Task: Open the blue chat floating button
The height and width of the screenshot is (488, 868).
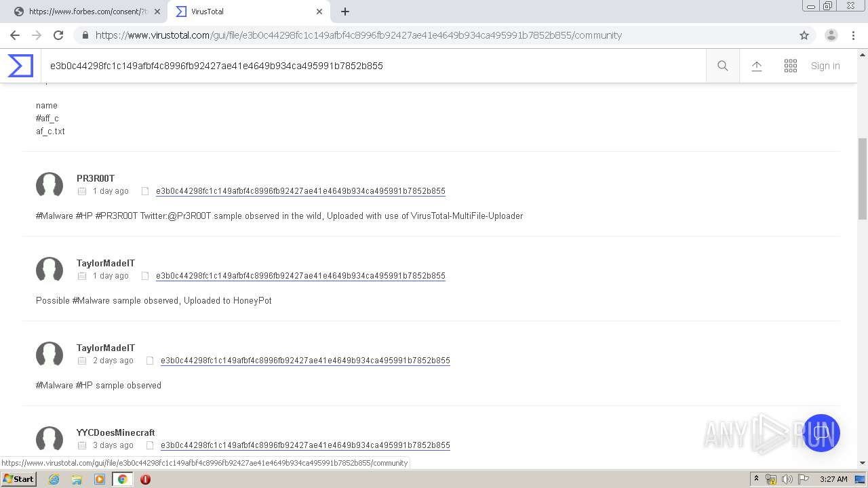Action: click(821, 433)
